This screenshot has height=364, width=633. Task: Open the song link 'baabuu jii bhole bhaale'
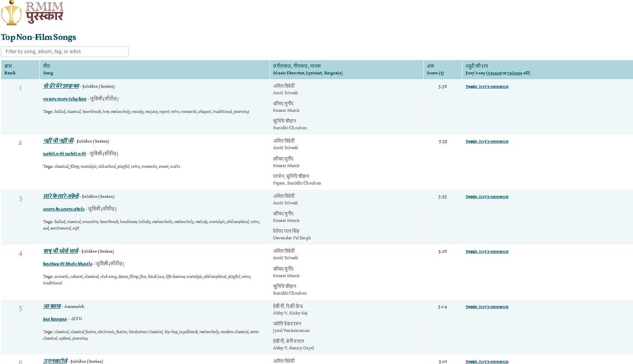click(68, 264)
